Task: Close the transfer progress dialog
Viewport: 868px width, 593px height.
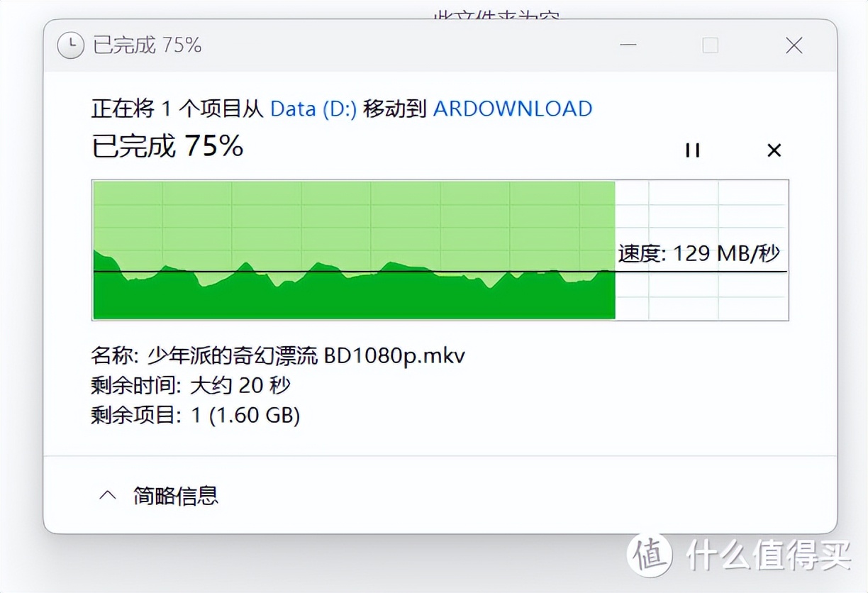Action: click(794, 45)
